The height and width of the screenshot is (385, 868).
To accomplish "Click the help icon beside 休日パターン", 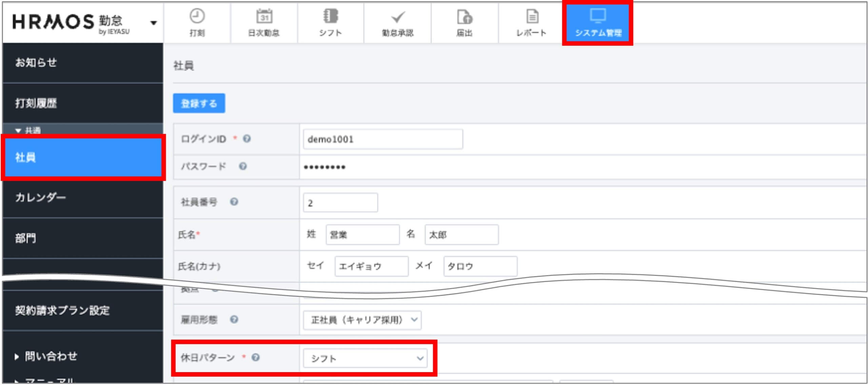I will pyautogui.click(x=256, y=358).
